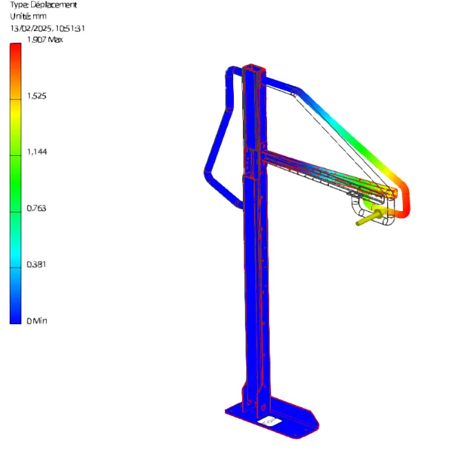The width and height of the screenshot is (476, 469).
Task: Click the '0 Min' legend value
Action: pos(37,321)
